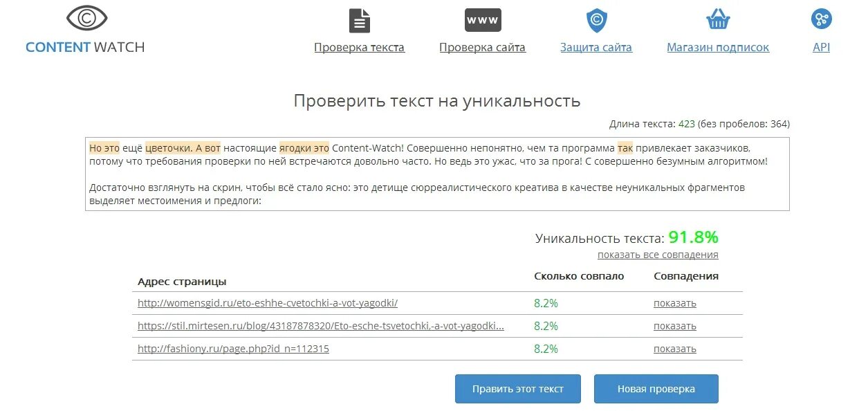
Task: Click the API network icon
Action: click(822, 19)
